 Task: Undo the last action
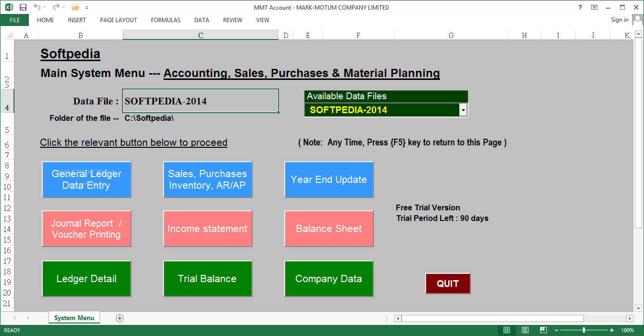click(37, 7)
